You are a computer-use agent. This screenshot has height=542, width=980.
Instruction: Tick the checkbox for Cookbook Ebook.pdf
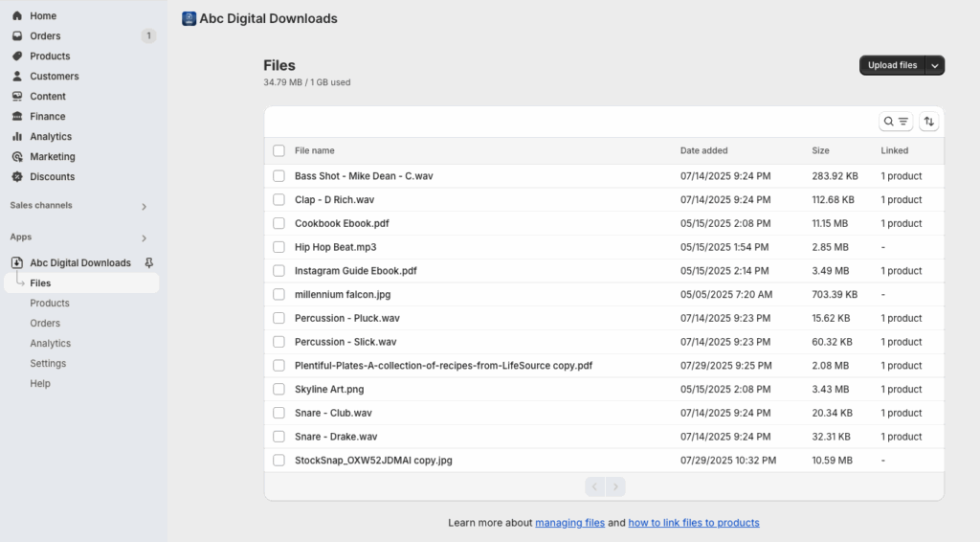(278, 223)
